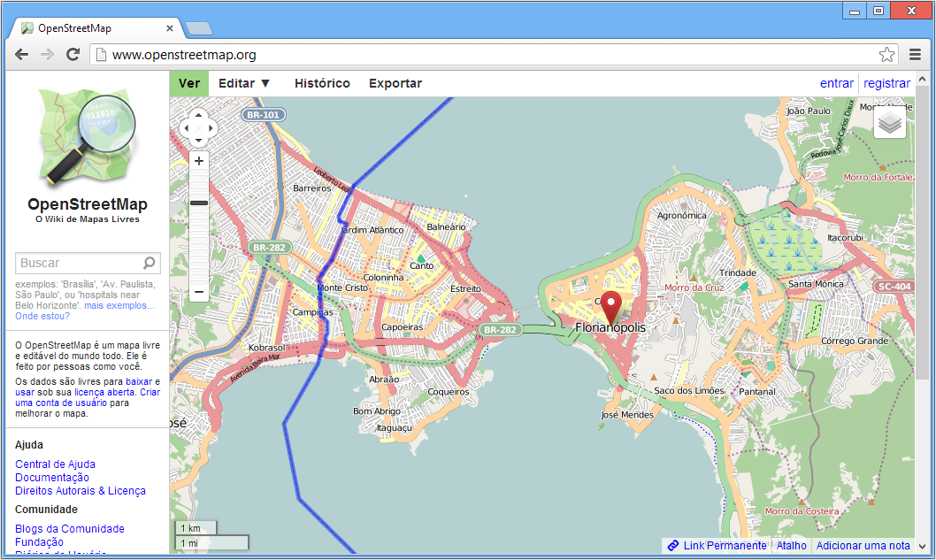Open Direitos Autorais & Licença link
Screen dimensions: 936x560
81,491
